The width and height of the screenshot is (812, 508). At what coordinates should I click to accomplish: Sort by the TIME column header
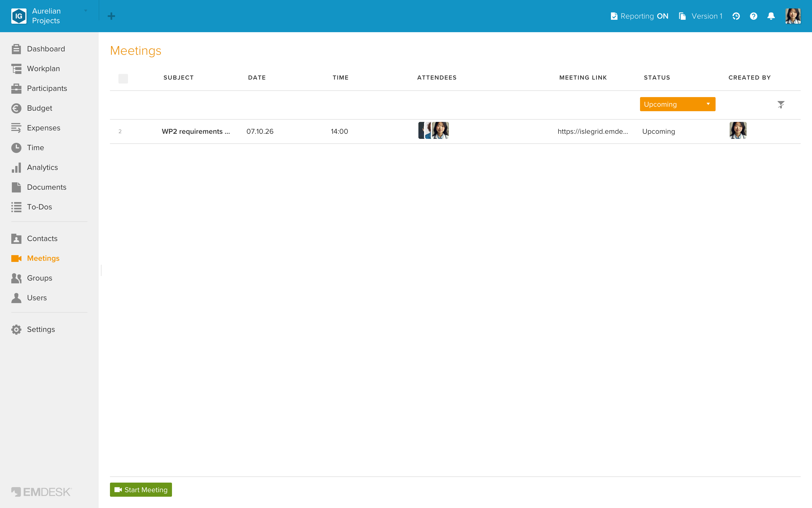pyautogui.click(x=341, y=78)
